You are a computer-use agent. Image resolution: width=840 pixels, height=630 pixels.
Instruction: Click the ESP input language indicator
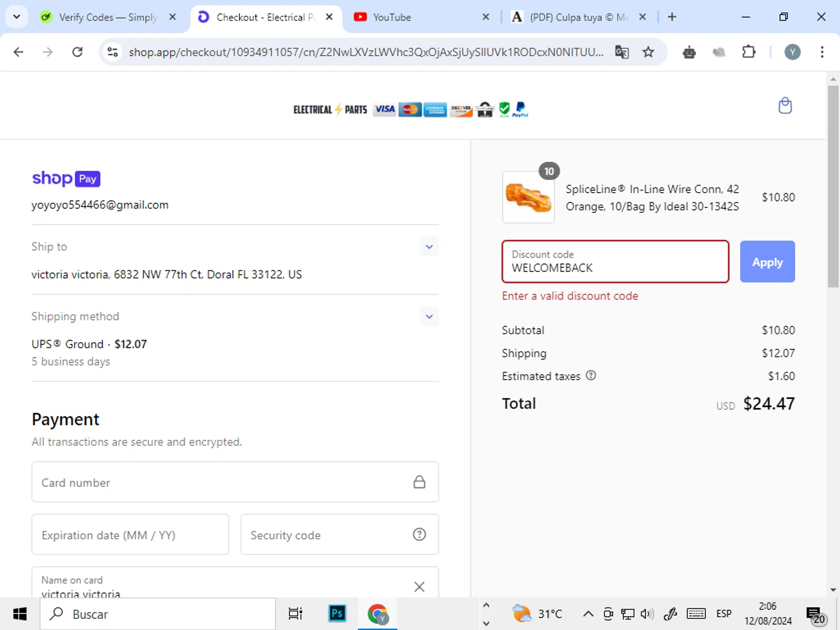[x=724, y=614]
